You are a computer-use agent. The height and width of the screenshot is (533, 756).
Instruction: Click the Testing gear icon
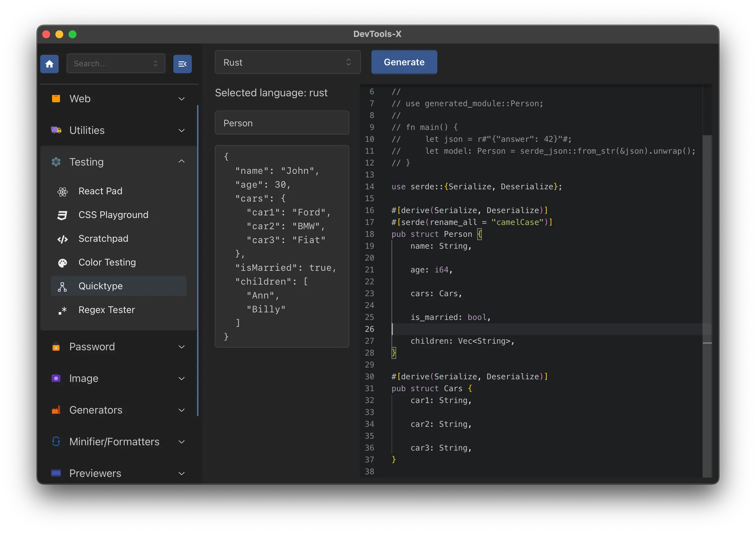[x=56, y=162]
